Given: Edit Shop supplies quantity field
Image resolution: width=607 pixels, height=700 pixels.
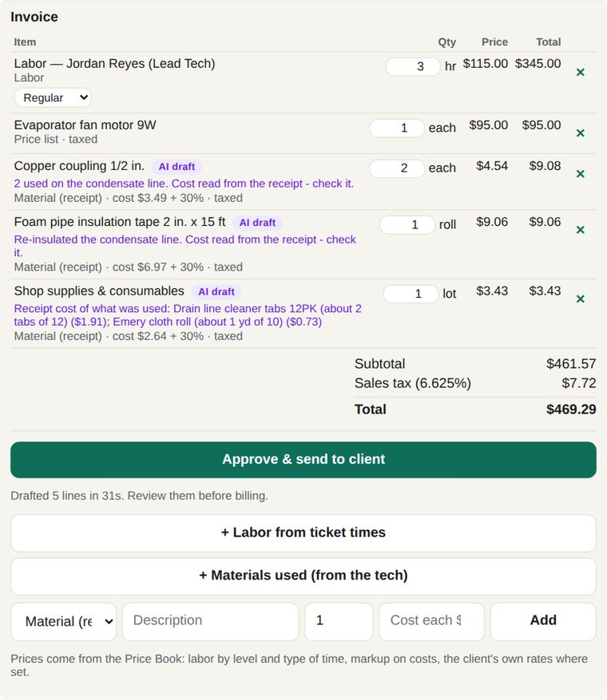Looking at the screenshot, I should [x=411, y=294].
